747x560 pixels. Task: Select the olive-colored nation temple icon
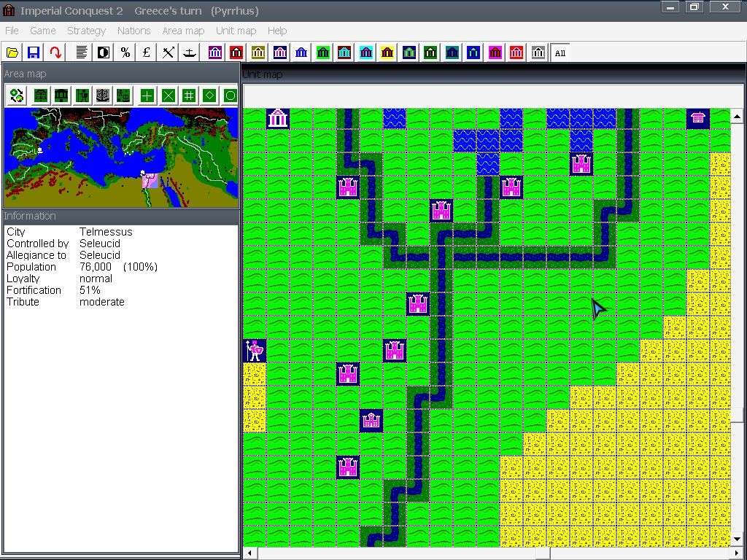pos(258,52)
